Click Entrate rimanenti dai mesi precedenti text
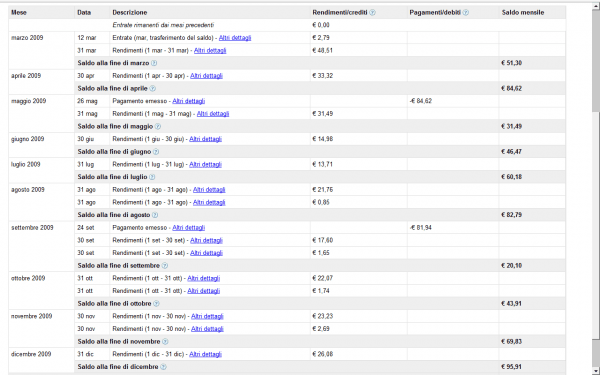The height and width of the screenshot is (375, 600). coord(163,25)
